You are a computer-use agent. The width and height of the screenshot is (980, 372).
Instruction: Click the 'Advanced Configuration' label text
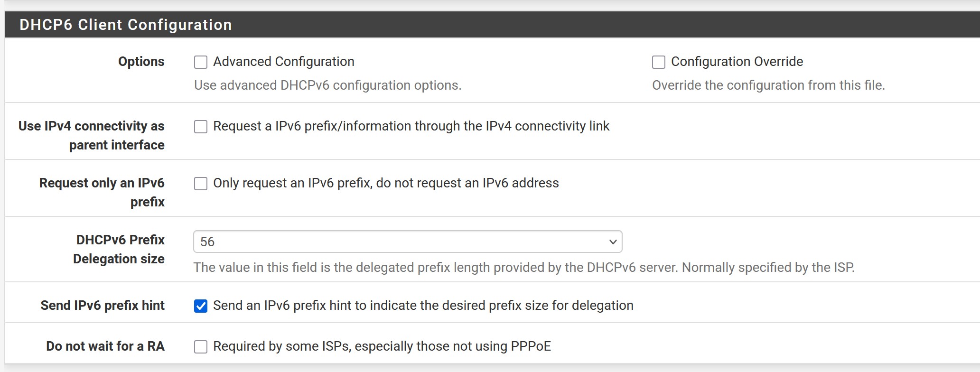pyautogui.click(x=283, y=62)
